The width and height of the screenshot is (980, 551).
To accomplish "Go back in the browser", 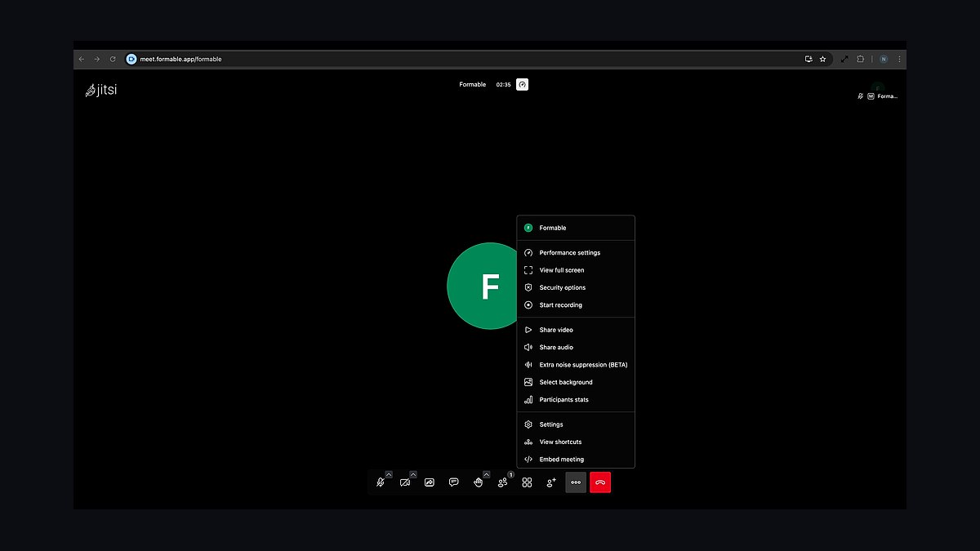I will tap(81, 59).
